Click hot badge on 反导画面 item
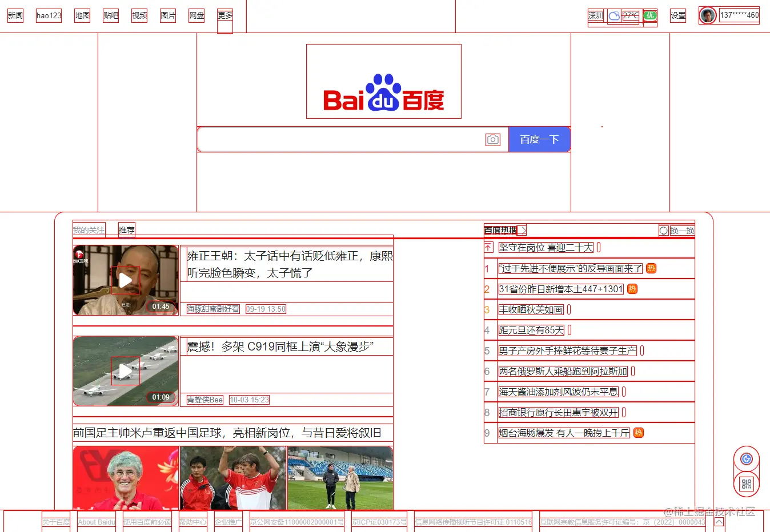The image size is (770, 532). [x=651, y=268]
